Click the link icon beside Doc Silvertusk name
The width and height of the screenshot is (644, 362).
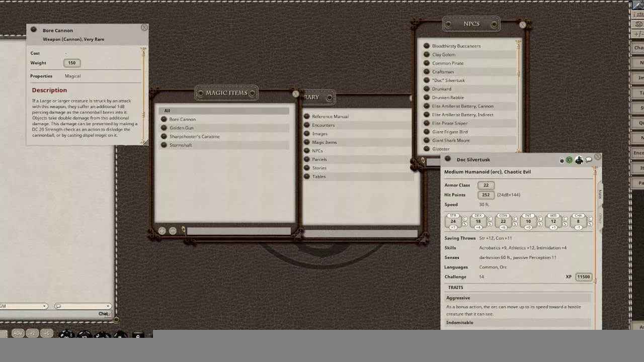(x=448, y=159)
